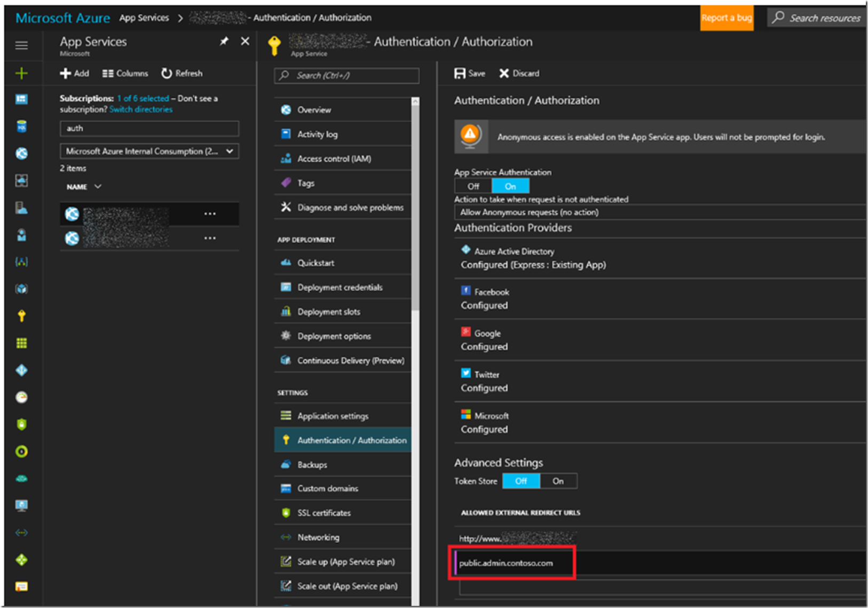
Task: Open ellipsis menu for second app service
Action: (210, 238)
